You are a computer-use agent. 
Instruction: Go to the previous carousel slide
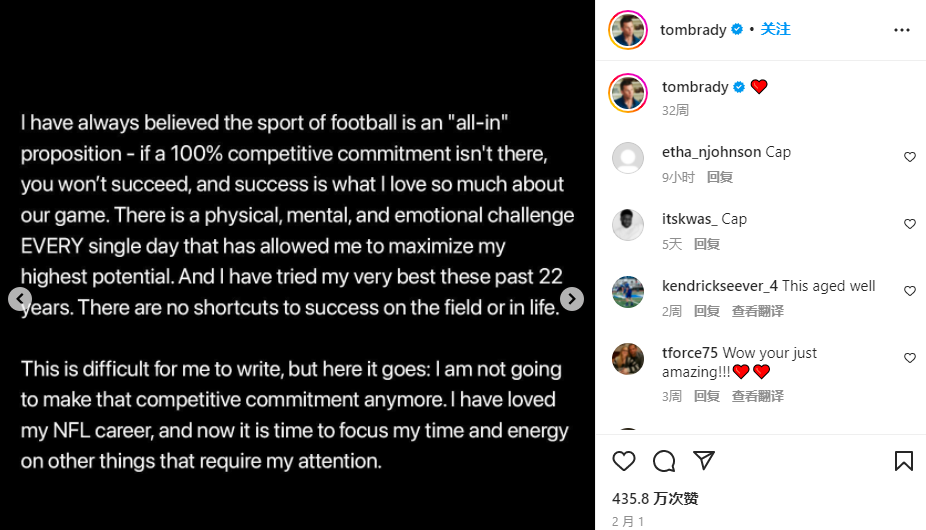click(x=20, y=299)
